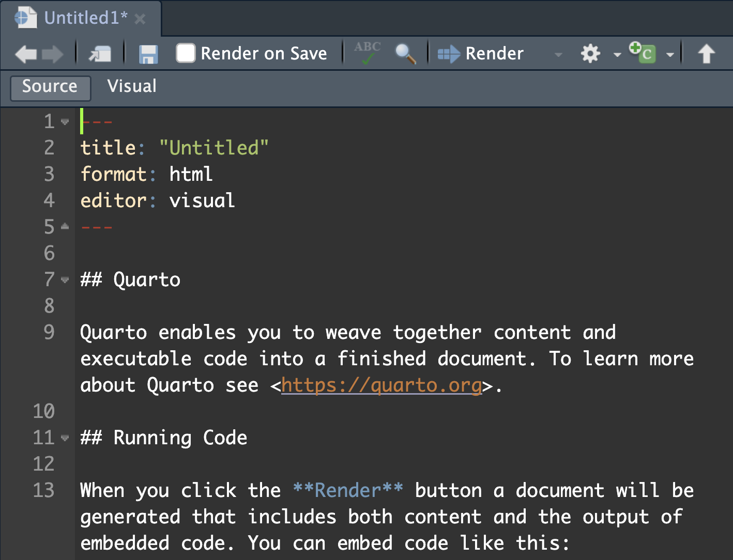Collapse YAML header fold at line 1
This screenshot has width=733, height=560.
click(65, 122)
